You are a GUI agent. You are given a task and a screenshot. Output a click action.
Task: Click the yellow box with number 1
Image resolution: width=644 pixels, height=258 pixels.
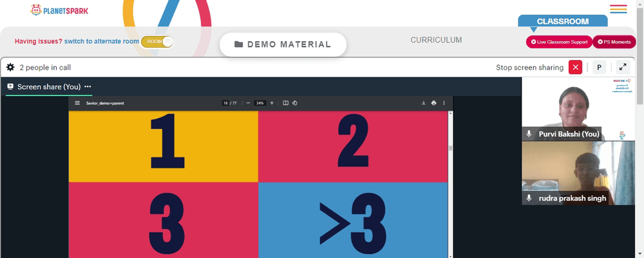[x=164, y=146]
